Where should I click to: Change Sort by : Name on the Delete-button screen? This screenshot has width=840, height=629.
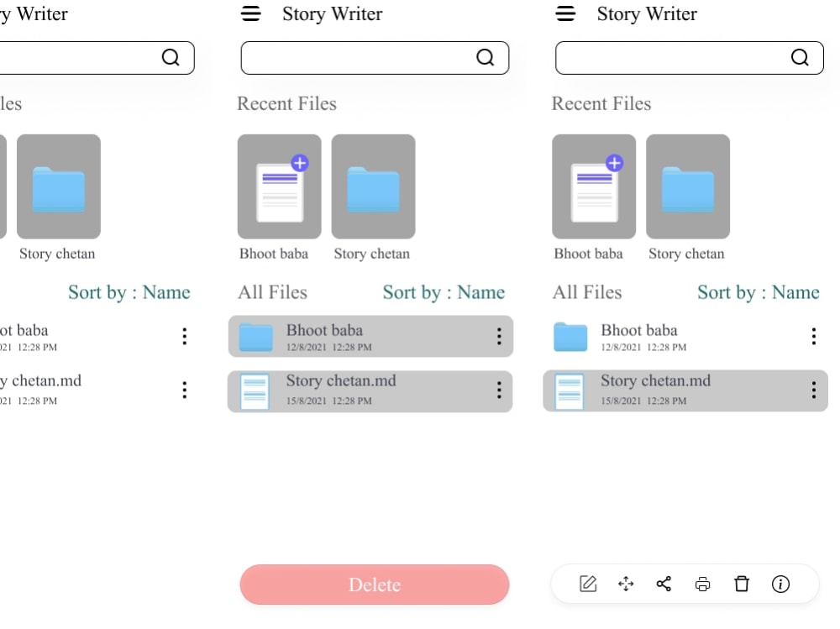point(444,292)
